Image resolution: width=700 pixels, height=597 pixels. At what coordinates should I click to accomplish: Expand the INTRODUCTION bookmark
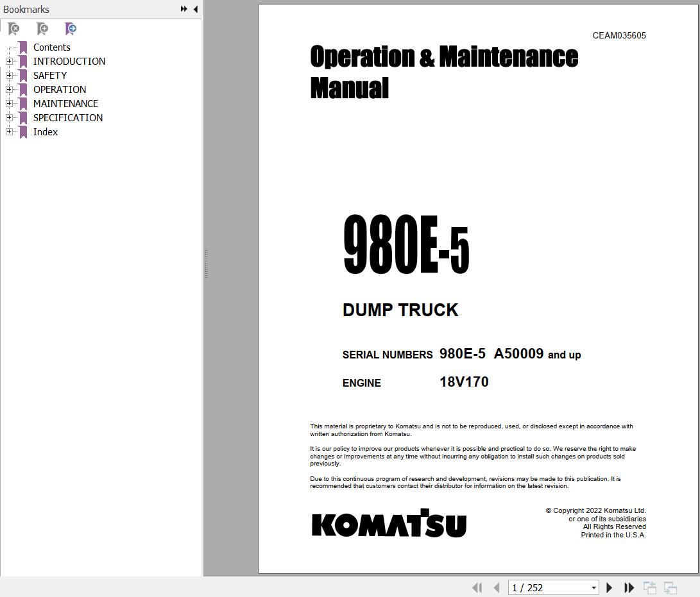[x=9, y=61]
